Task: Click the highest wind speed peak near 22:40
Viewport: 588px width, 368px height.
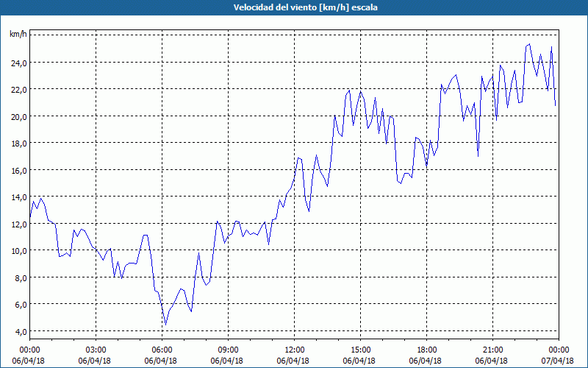Action: coord(529,44)
